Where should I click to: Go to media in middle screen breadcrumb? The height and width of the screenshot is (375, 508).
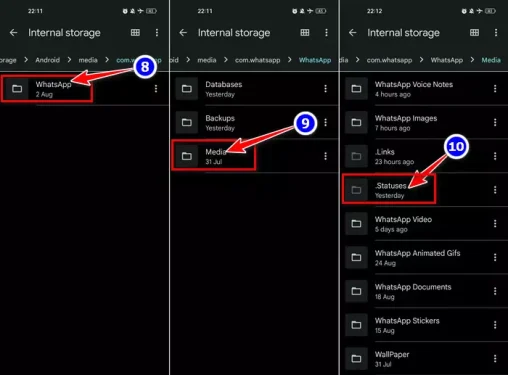pyautogui.click(x=207, y=60)
